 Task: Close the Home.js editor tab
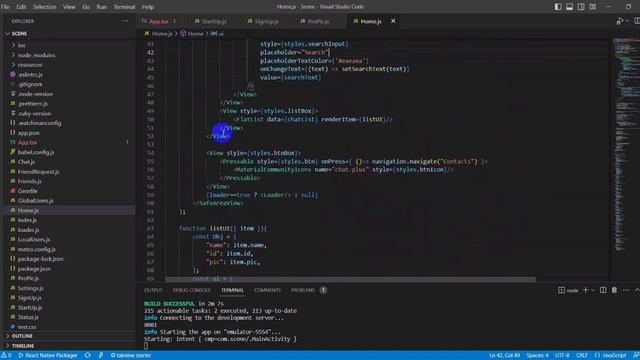[x=393, y=21]
